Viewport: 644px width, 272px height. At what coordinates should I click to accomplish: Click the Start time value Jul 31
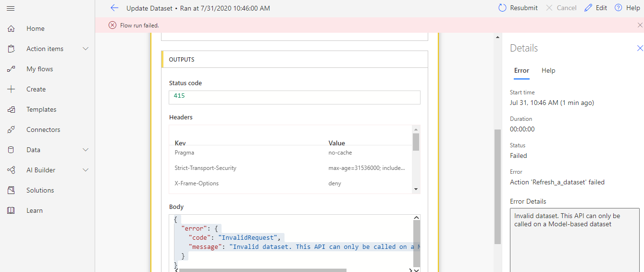coord(552,103)
